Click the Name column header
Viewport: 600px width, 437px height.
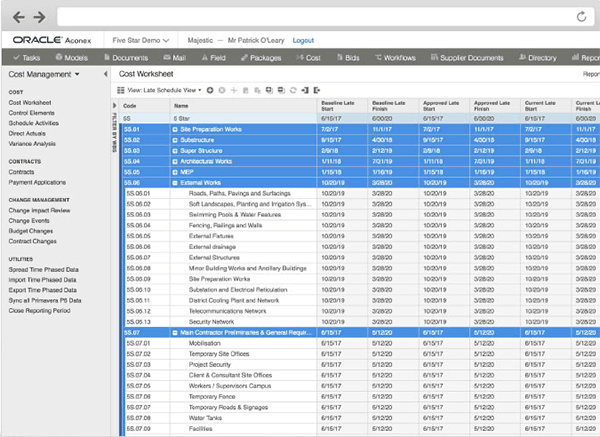tap(243, 106)
